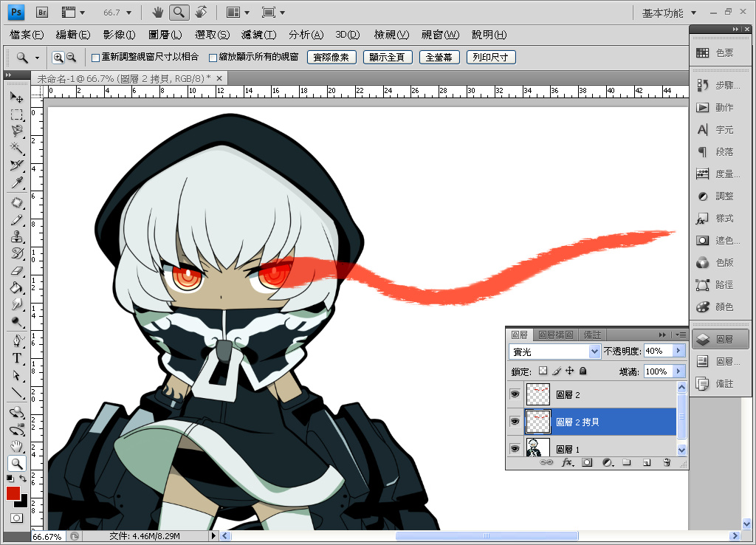Choose the Hand tool in the toolbox

[16, 445]
